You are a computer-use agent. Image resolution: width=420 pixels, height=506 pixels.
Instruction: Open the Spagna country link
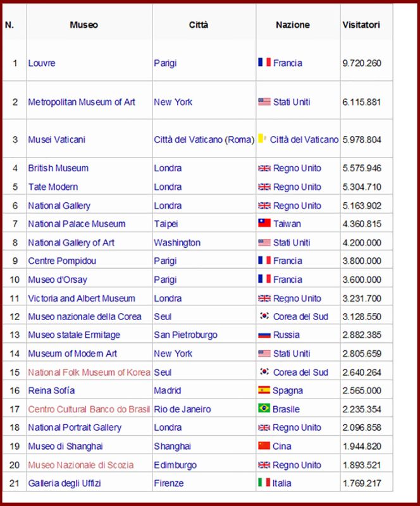pyautogui.click(x=288, y=391)
